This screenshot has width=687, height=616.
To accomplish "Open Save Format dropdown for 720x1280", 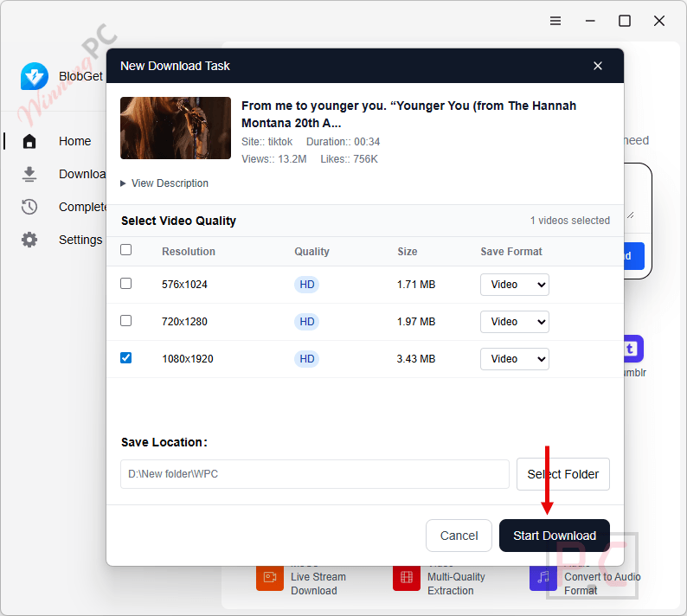I will pyautogui.click(x=514, y=322).
